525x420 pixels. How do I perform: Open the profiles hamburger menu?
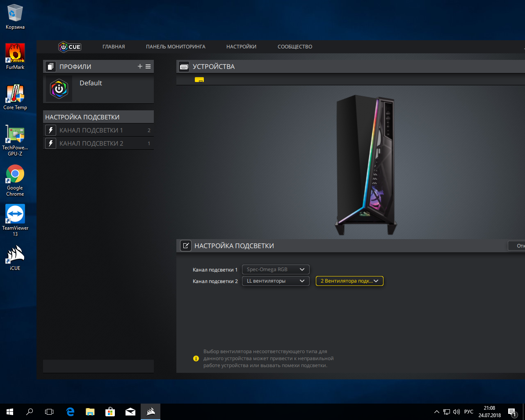[148, 66]
